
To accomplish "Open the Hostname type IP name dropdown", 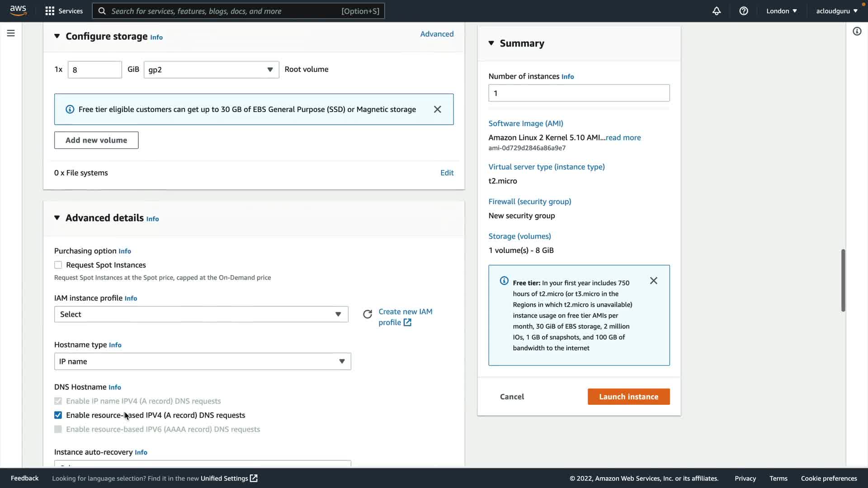I will click(202, 361).
